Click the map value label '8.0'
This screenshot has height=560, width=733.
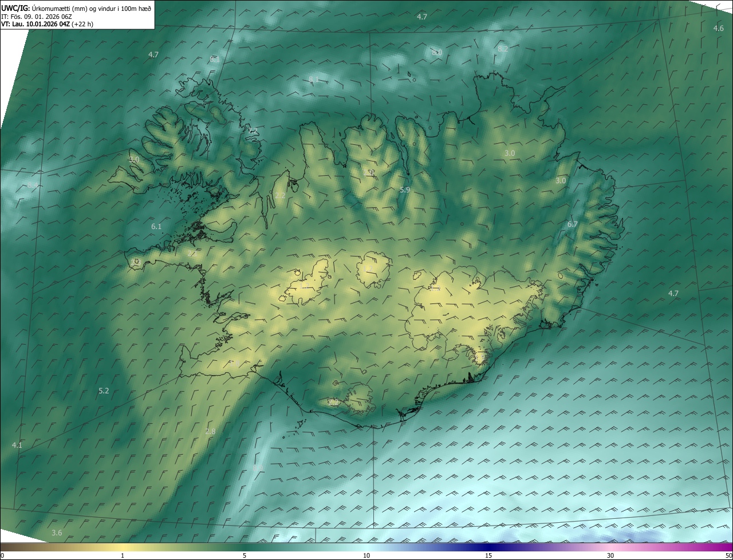pyautogui.click(x=437, y=53)
